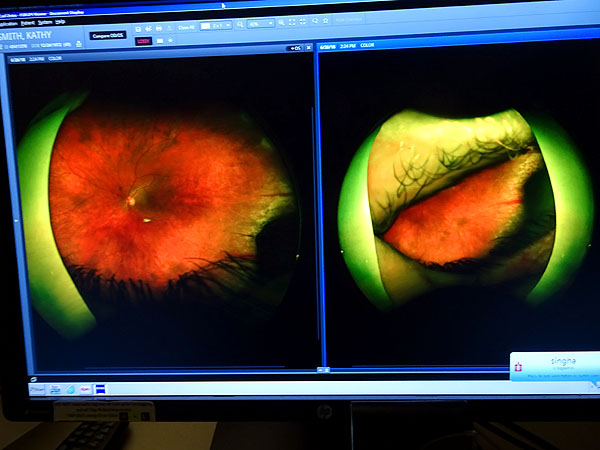Click the OS label button on left panel
This screenshot has width=600, height=450.
pos(295,48)
